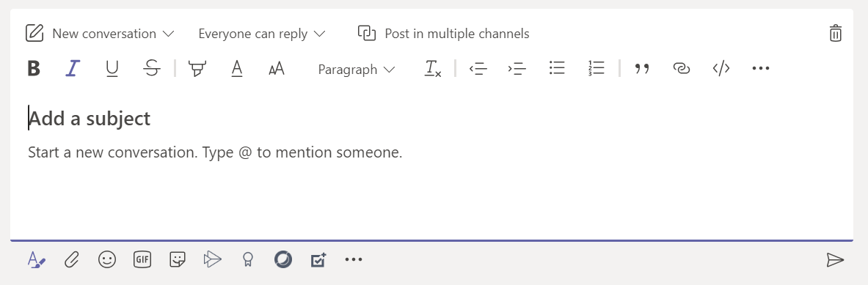Expand Everyone can reply dropdown
Image resolution: width=868 pixels, height=285 pixels.
262,34
